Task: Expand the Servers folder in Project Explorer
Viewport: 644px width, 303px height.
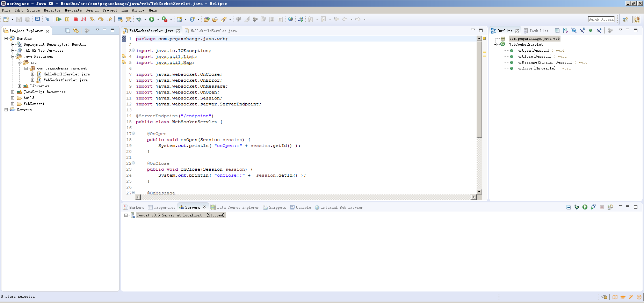Action: coord(6,110)
